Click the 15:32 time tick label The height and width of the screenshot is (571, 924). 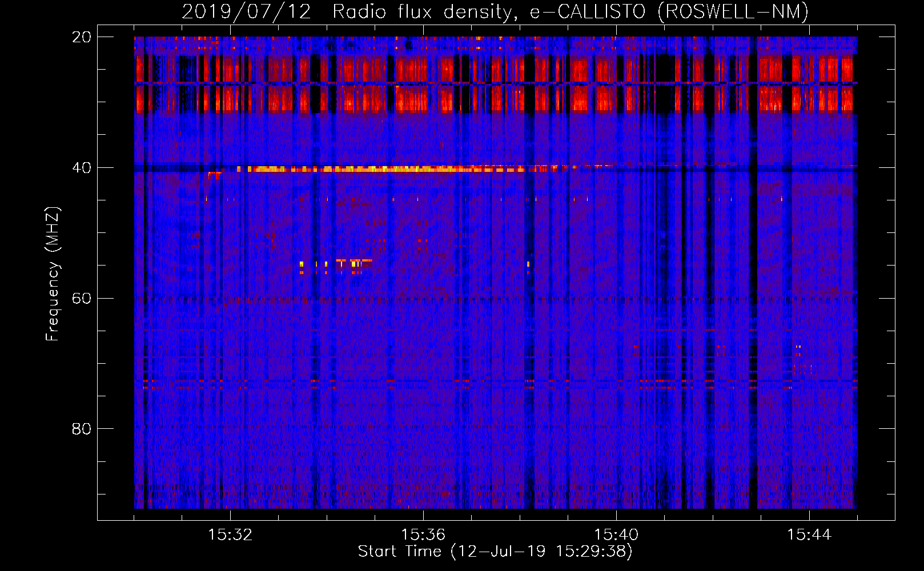coord(230,535)
